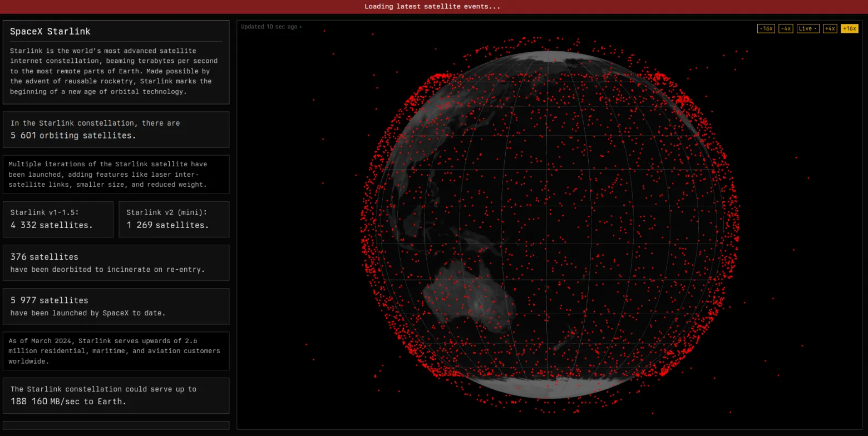Click the "Loading latest satellite events" banner
This screenshot has height=436, width=868.
click(433, 7)
